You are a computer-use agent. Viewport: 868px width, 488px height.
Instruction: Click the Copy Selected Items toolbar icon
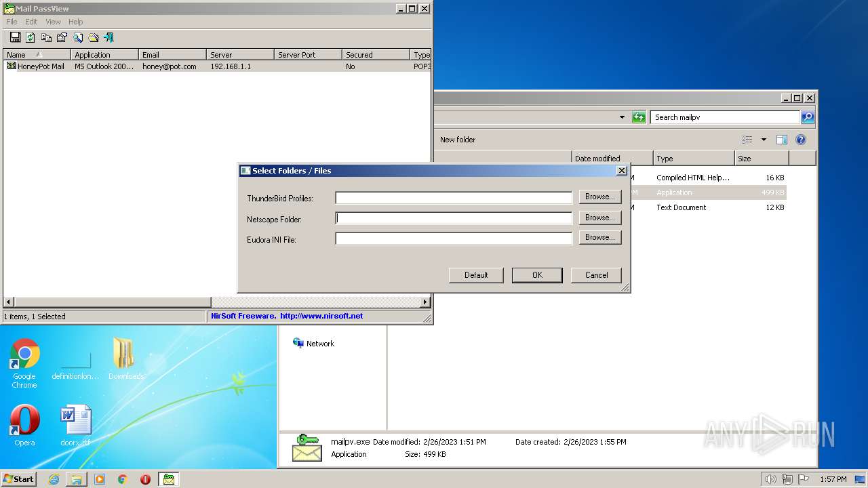(x=46, y=37)
